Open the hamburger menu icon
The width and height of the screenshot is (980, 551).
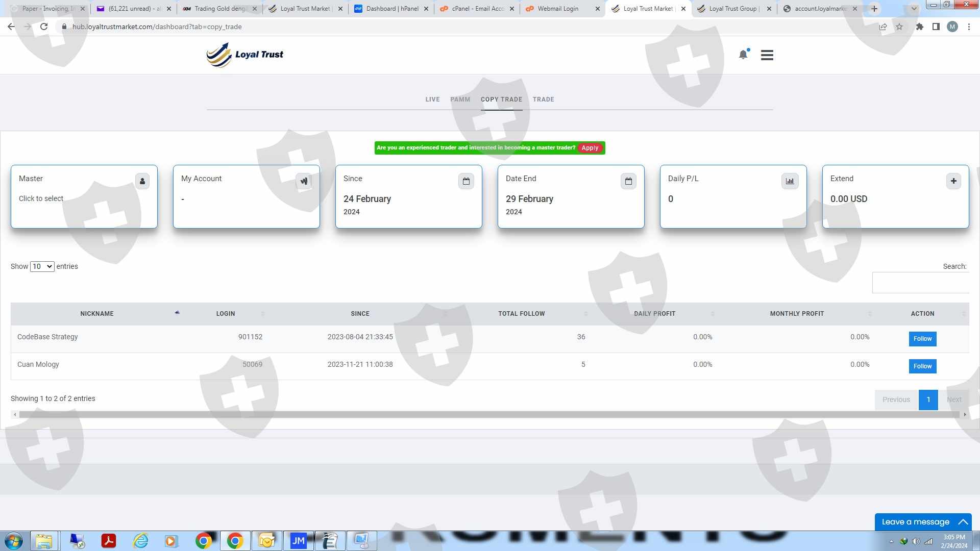(x=767, y=55)
